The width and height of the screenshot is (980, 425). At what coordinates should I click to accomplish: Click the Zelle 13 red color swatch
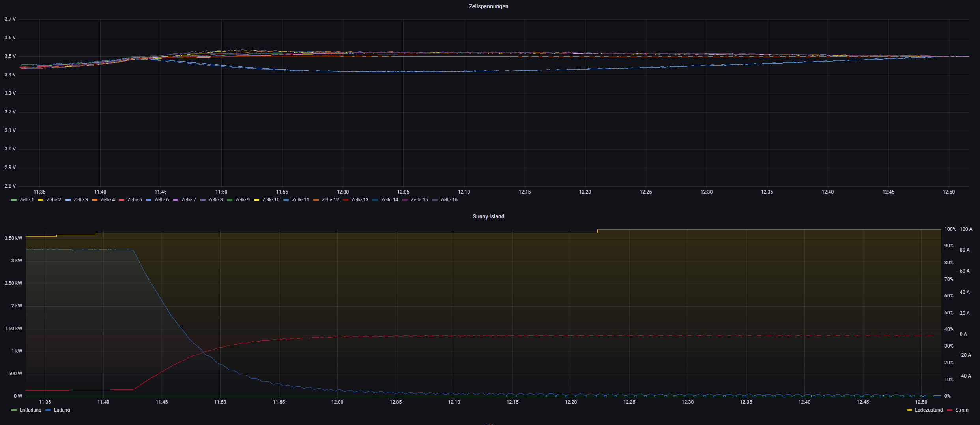(346, 200)
